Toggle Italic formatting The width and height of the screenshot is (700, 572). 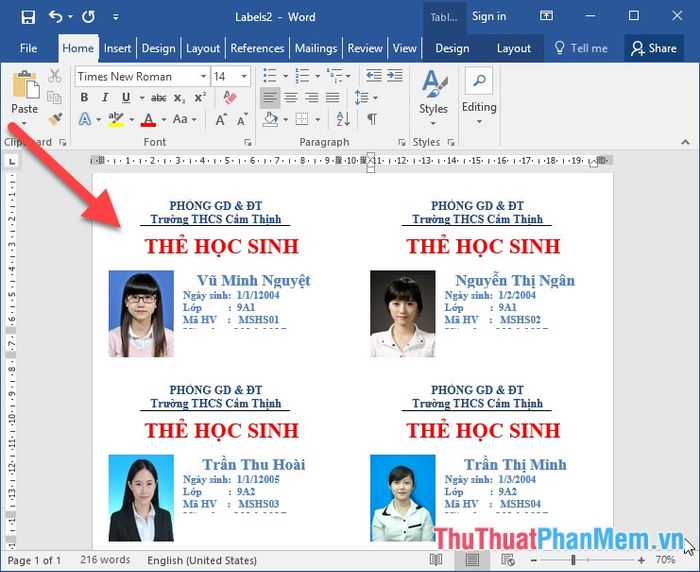pyautogui.click(x=105, y=98)
